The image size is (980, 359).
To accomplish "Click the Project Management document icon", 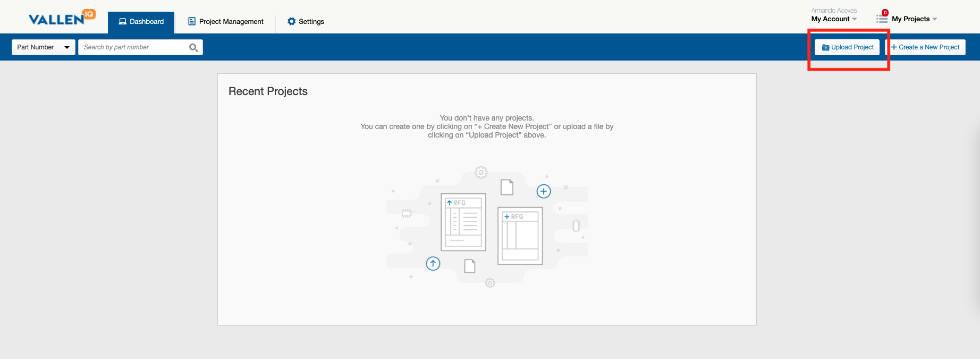I will click(x=192, y=21).
